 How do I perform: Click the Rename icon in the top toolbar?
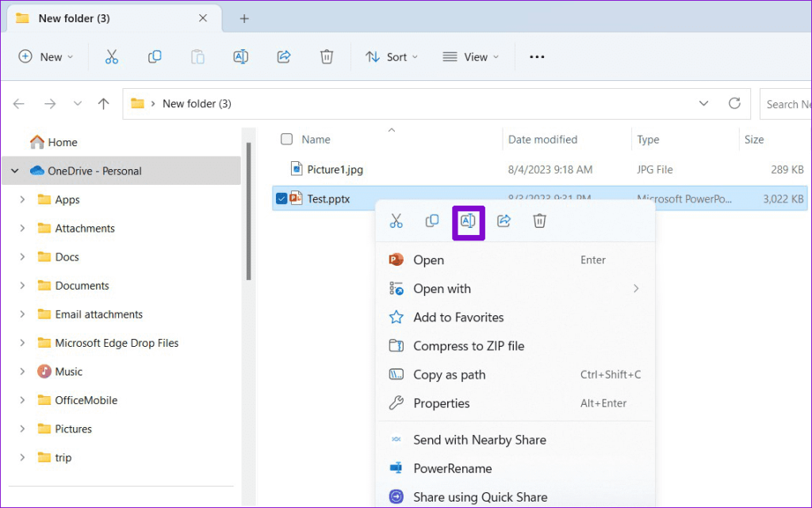click(x=241, y=56)
